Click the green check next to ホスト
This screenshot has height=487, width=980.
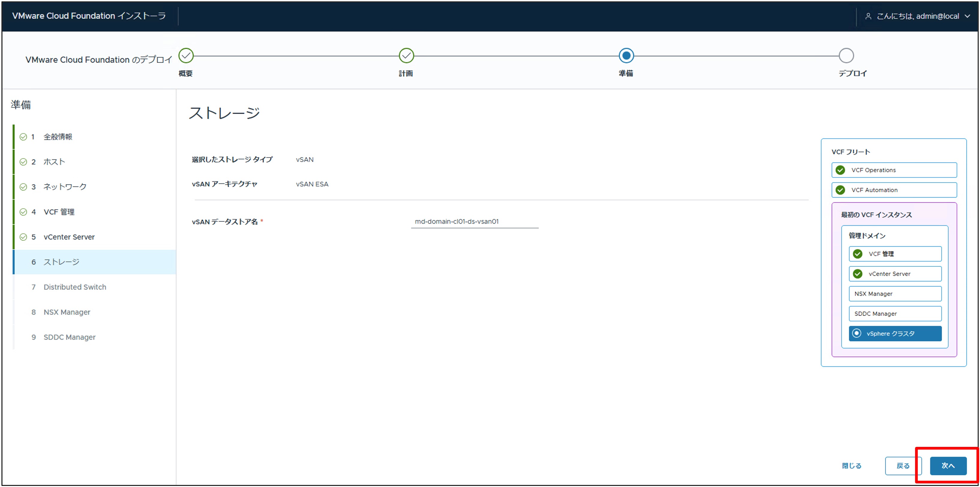[23, 162]
